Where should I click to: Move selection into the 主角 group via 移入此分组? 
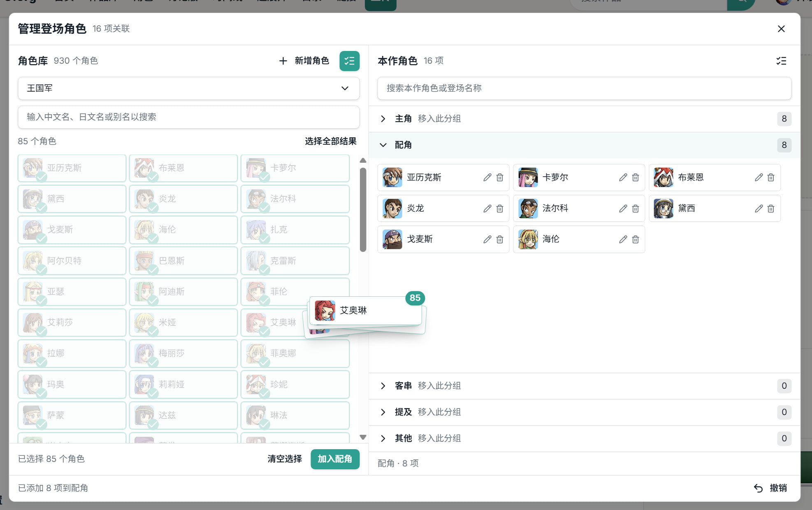(439, 119)
